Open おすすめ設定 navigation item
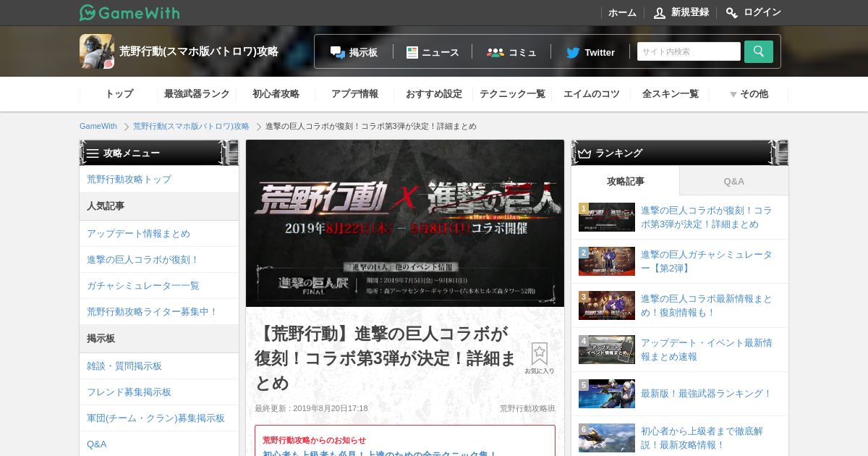Screen dimensions: 868x456 point(433,94)
